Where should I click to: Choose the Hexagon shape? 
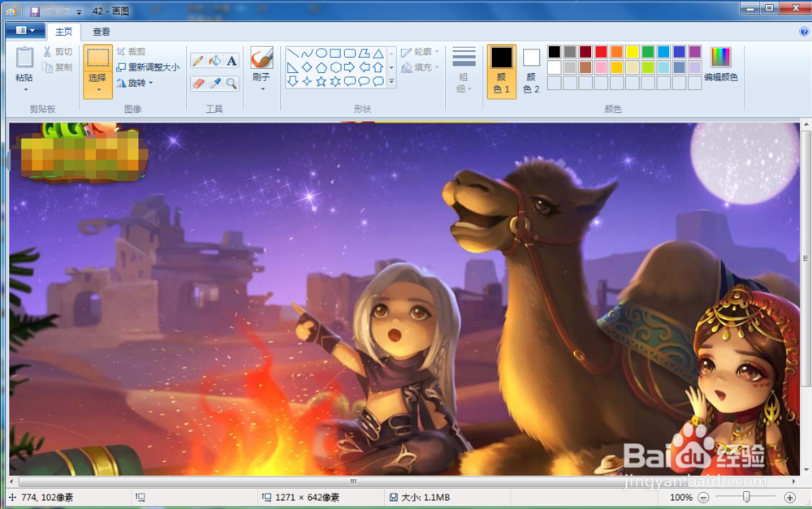point(335,67)
